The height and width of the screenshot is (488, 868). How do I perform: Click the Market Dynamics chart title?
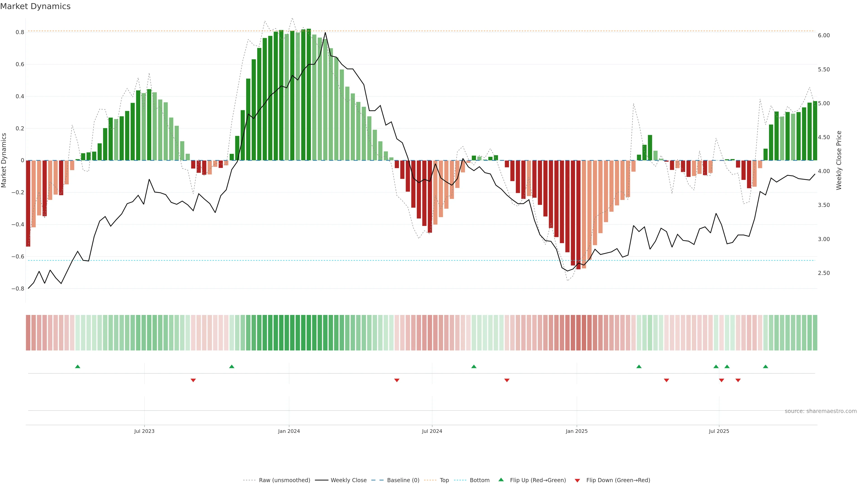pos(35,6)
